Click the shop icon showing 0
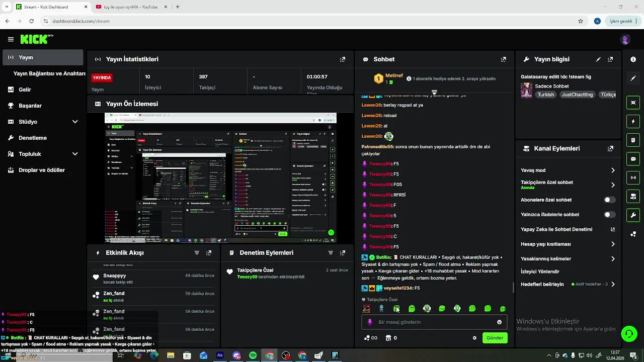Image resolution: width=644 pixels, height=362 pixels. pos(391,338)
